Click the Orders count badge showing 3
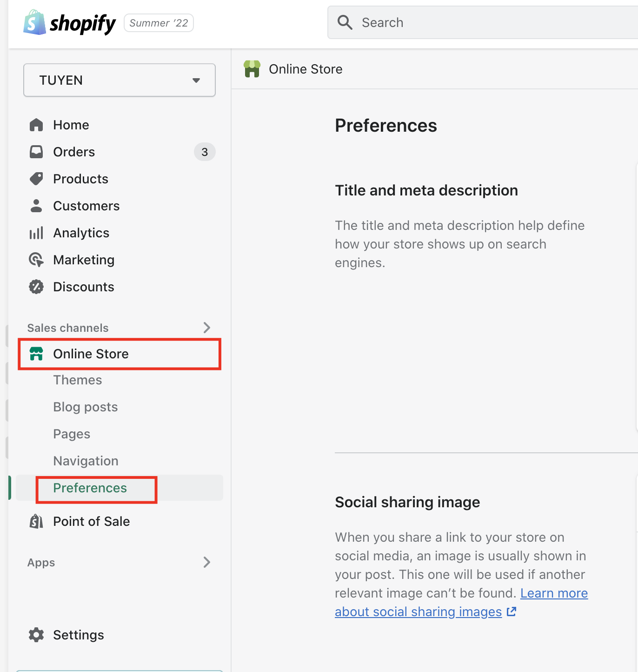Viewport: 638px width, 672px height. (205, 152)
